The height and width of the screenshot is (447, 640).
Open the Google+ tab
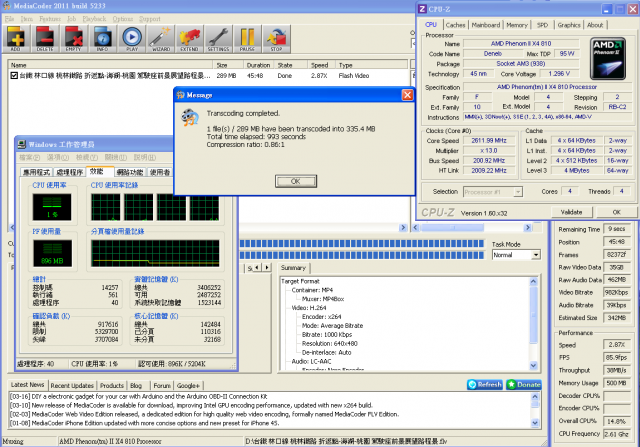[x=188, y=385]
